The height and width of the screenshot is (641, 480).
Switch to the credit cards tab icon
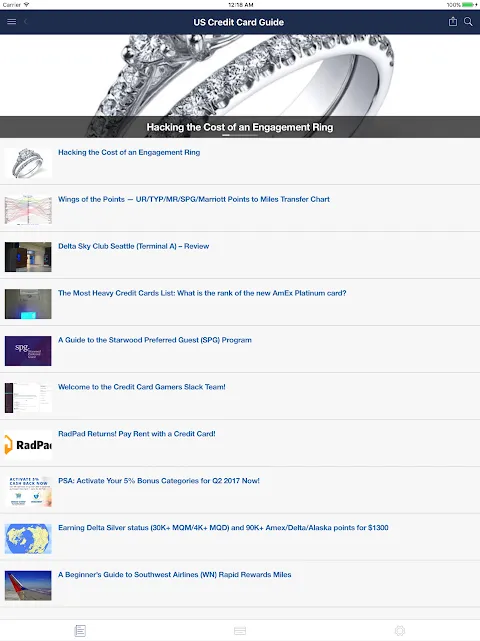pos(240,630)
